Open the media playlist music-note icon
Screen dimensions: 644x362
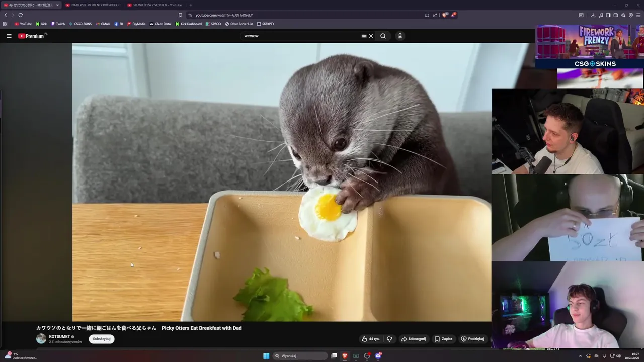(601, 15)
